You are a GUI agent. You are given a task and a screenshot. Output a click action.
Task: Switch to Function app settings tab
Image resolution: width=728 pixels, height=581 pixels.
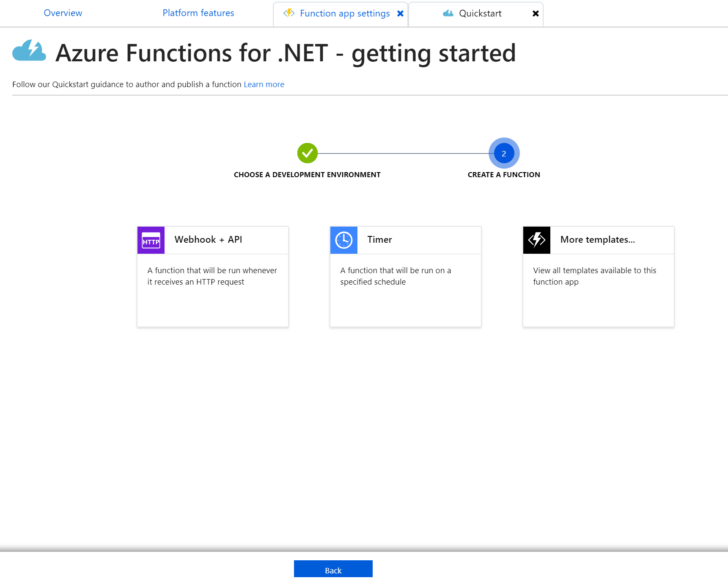pyautogui.click(x=345, y=14)
